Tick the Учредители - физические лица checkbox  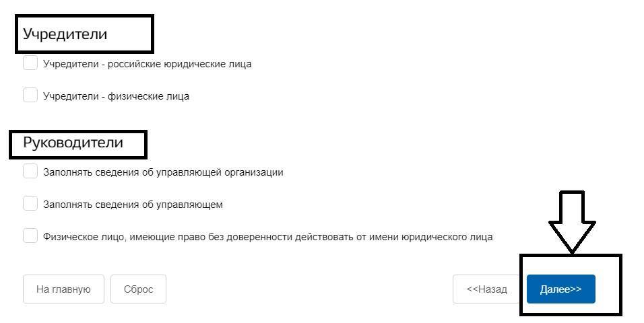[x=30, y=95]
